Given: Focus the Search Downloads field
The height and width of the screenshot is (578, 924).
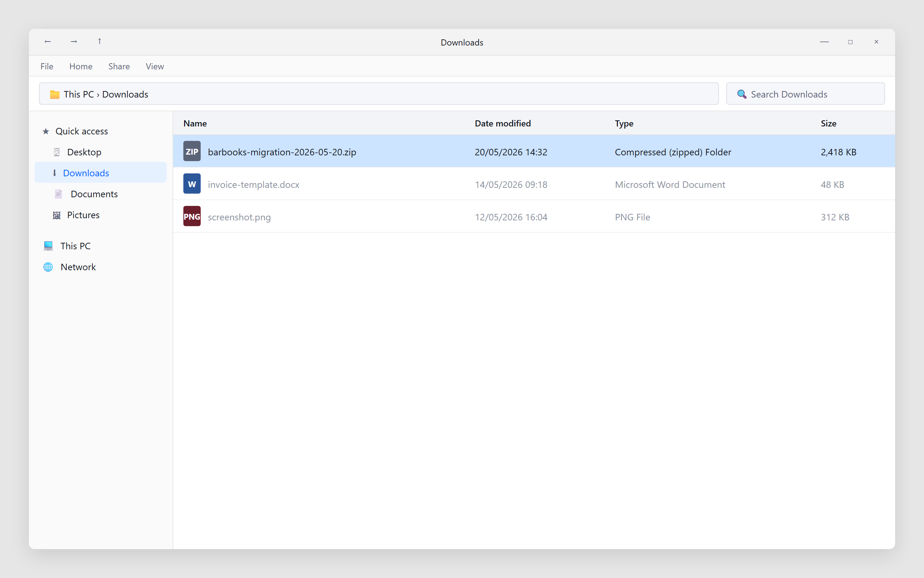Looking at the screenshot, I should 805,94.
